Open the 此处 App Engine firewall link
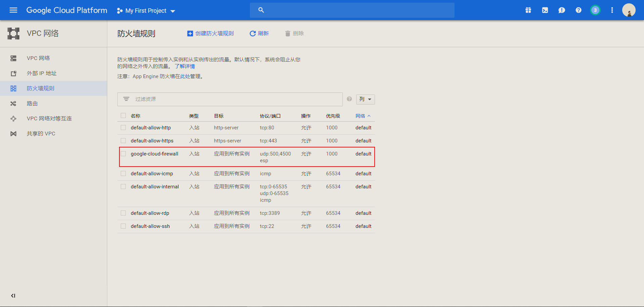This screenshot has height=307, width=644. (x=185, y=76)
